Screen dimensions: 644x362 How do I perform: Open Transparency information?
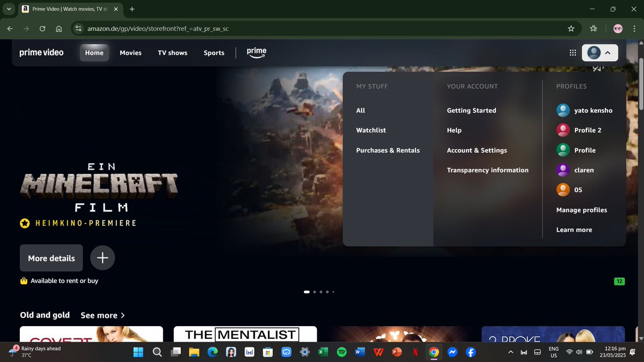(488, 170)
